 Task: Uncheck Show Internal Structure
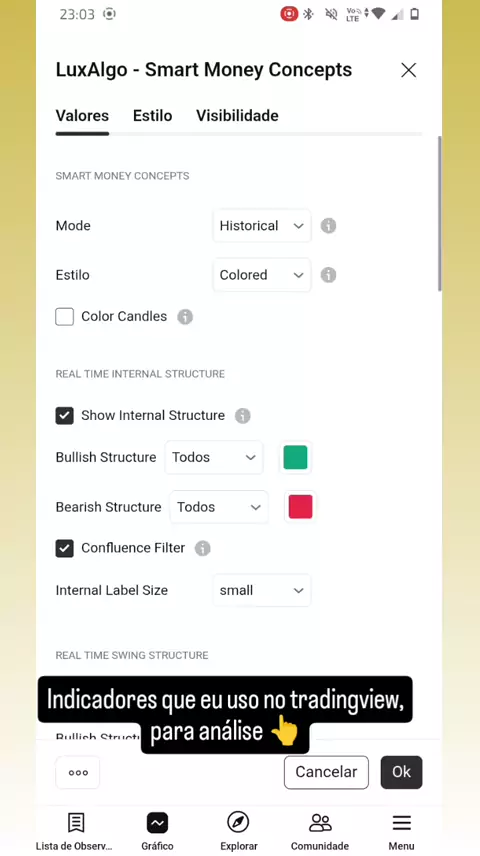tap(64, 415)
